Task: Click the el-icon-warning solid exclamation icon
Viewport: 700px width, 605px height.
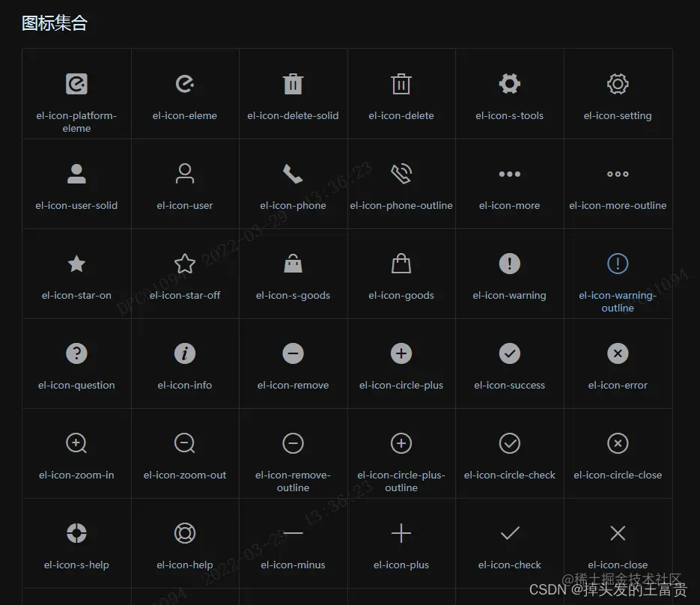Action: pos(509,264)
